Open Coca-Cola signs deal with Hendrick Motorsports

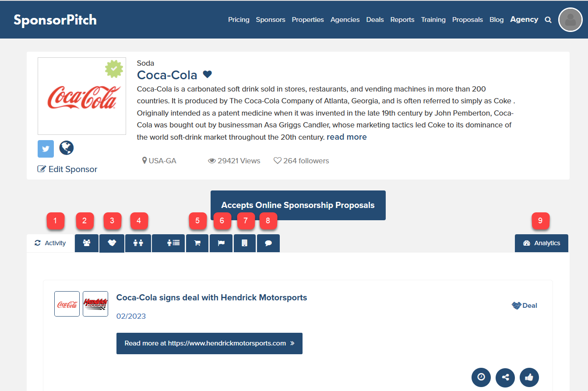(x=212, y=298)
